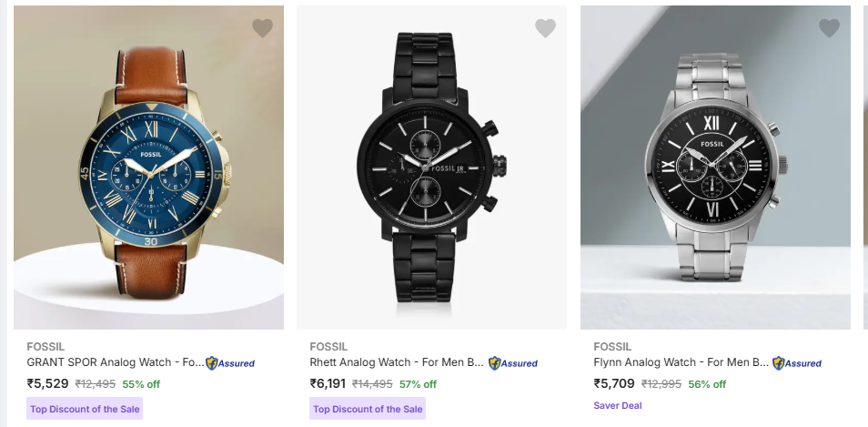Click the ₹6,191 price
Viewport: 868px width, 427px height.
pyautogui.click(x=328, y=383)
